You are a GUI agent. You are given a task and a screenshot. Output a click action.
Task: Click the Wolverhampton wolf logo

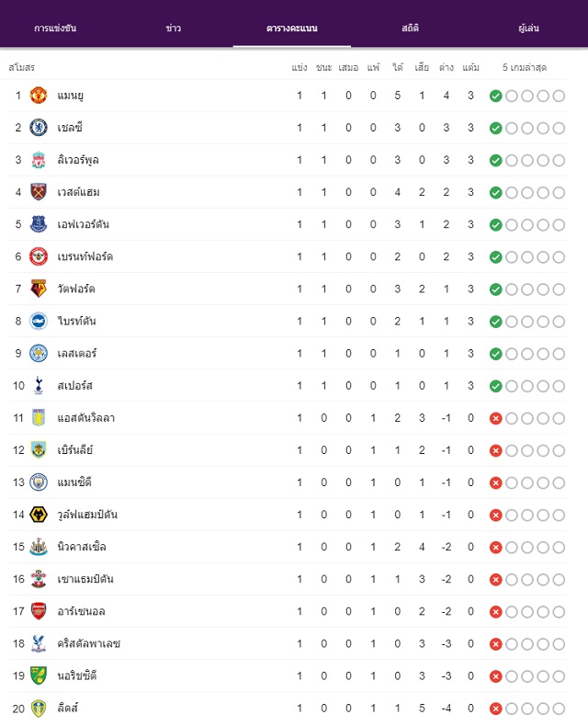[39, 515]
